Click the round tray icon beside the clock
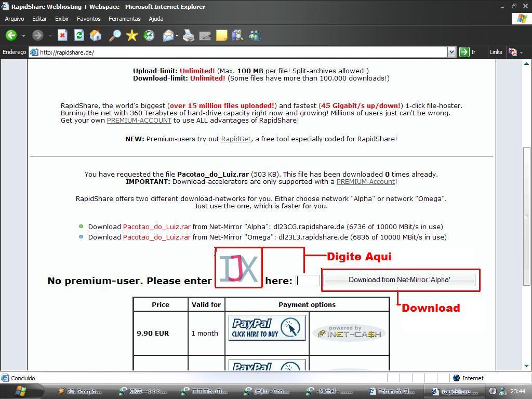This screenshot has width=532, height=399. 493,391
